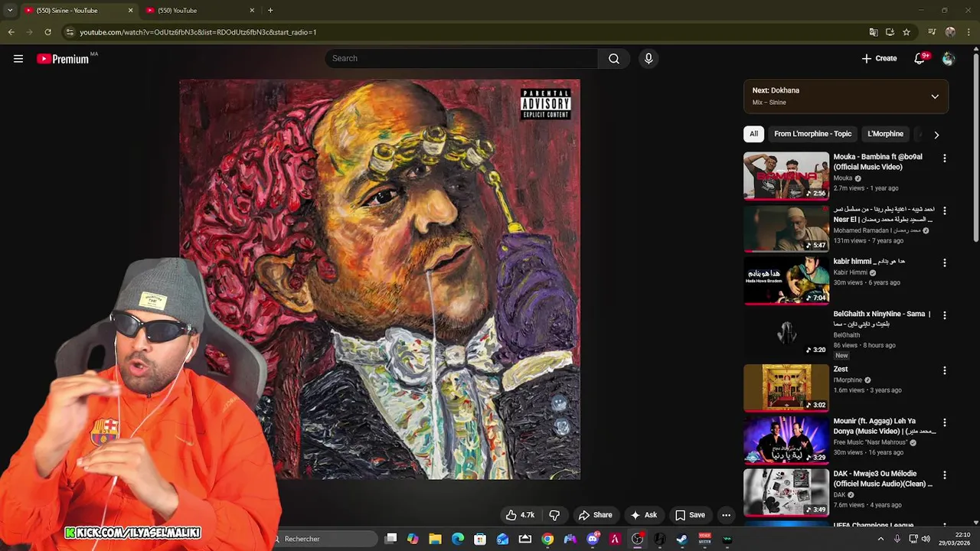Open a new browser tab
Viewport: 980px width, 551px height.
[x=270, y=10]
